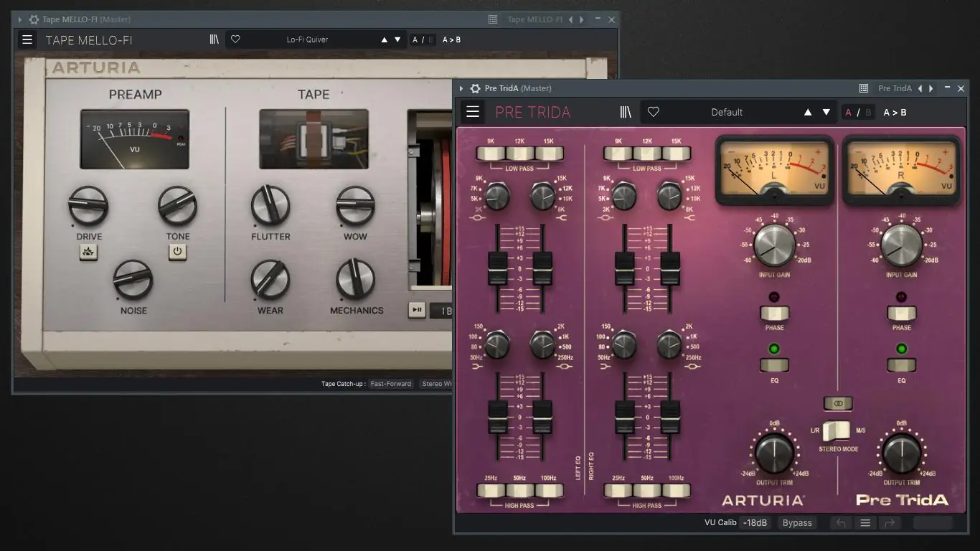Image resolution: width=980 pixels, height=551 pixels.
Task: Copy settings with the A > B button
Action: click(x=895, y=112)
